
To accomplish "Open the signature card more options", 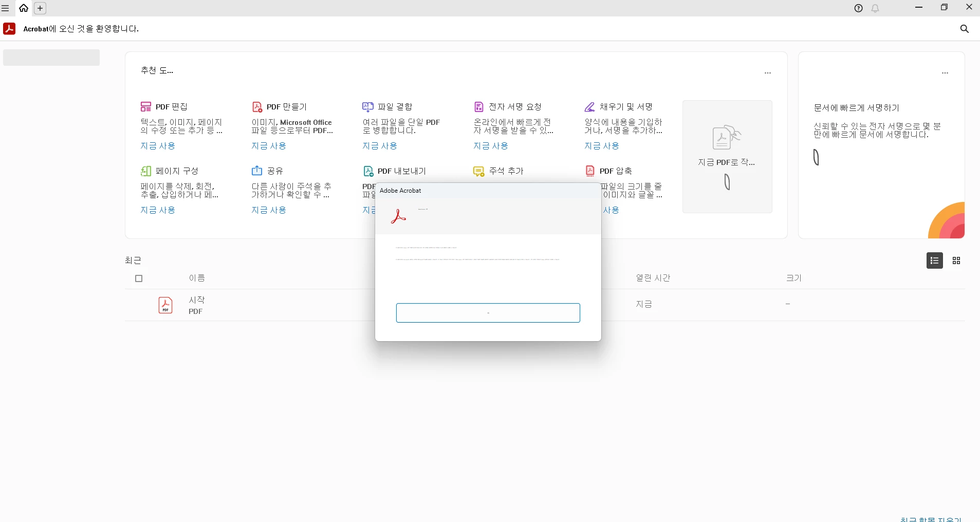I will [x=945, y=73].
